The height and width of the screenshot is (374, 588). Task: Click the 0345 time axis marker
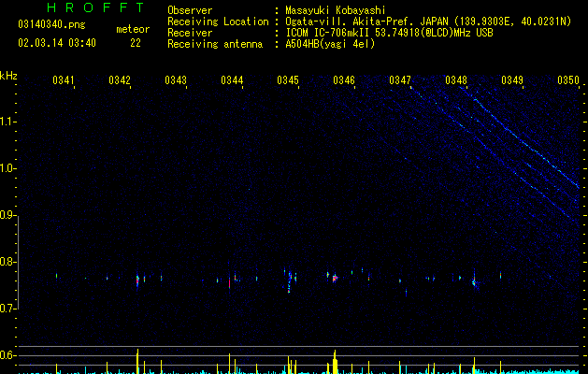[288, 80]
